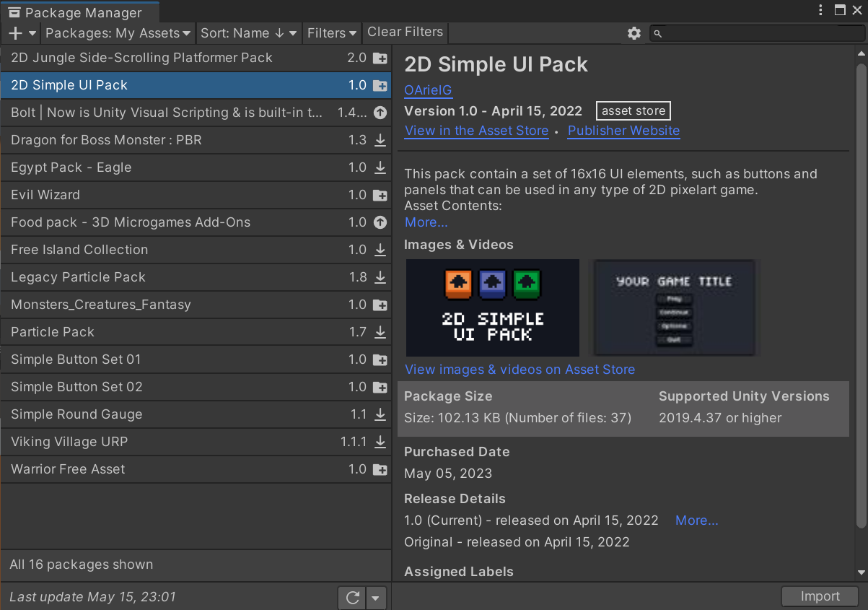
Task: Click the scrollbar down arrow in details panel
Action: tap(861, 572)
